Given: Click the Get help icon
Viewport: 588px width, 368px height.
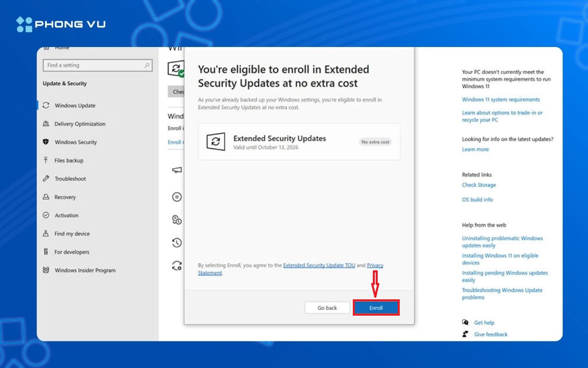Looking at the screenshot, I should coord(465,322).
